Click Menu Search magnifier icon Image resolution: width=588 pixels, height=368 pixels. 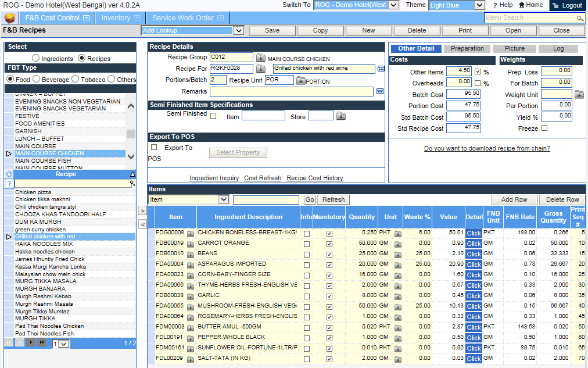tap(580, 18)
